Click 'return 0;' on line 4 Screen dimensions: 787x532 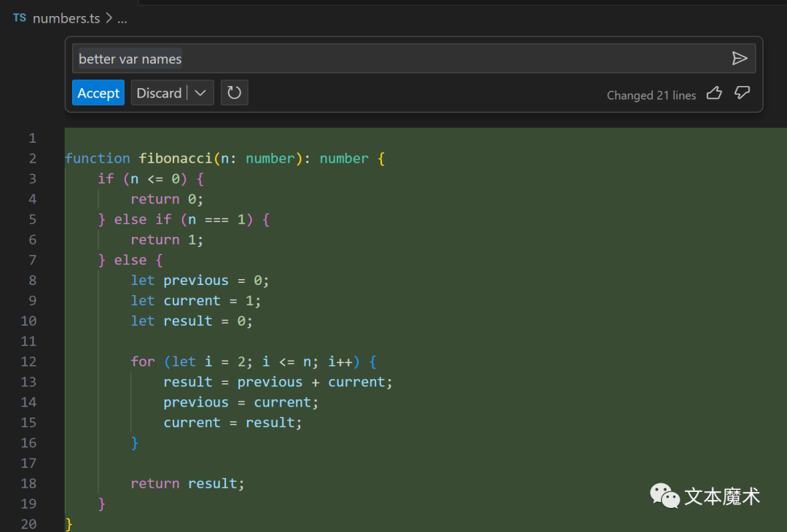coord(167,199)
